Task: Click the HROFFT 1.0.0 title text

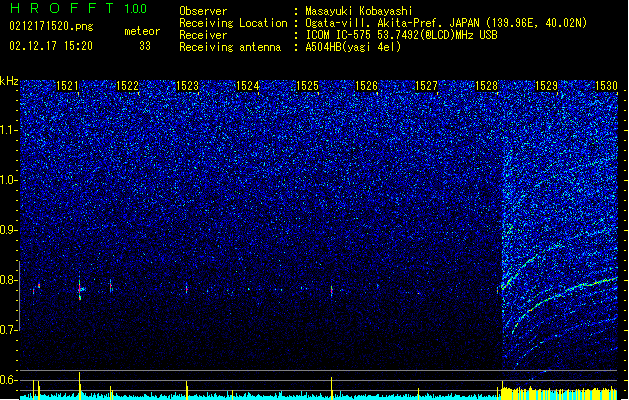Action: 79,8
